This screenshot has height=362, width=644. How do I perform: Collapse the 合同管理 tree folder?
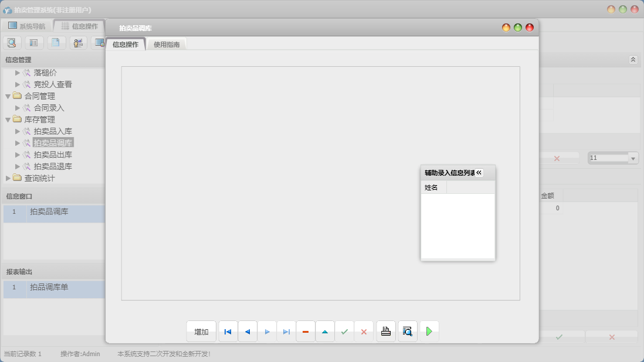(x=8, y=96)
